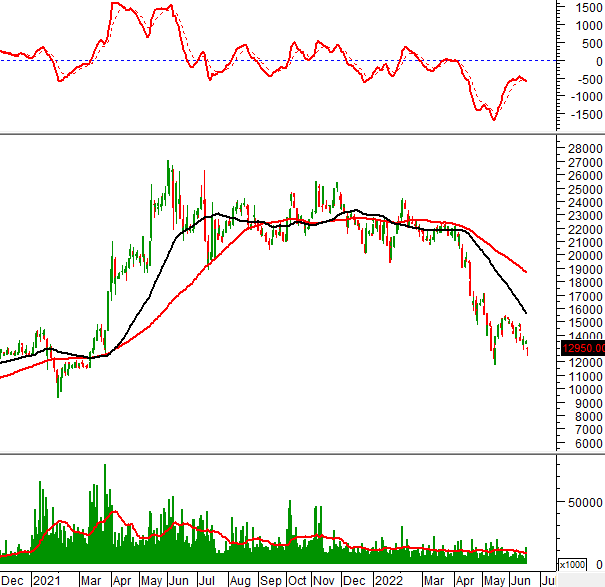The image size is (605, 587).
Task: Click the oscillator's lowest trough near May 2022
Action: (493, 119)
